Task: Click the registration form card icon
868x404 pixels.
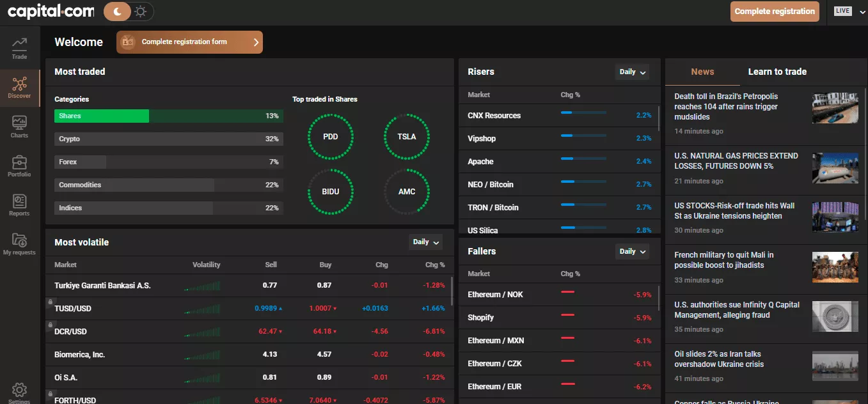Action: pyautogui.click(x=128, y=42)
